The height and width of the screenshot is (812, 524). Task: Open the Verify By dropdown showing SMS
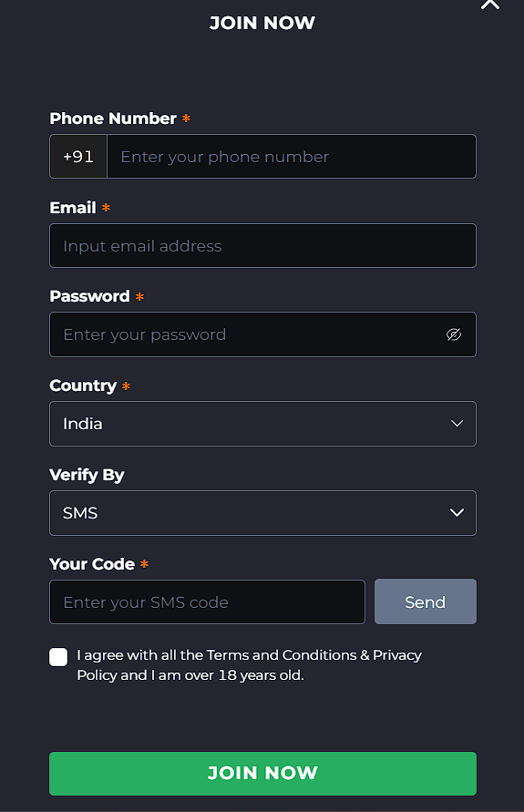[262, 513]
